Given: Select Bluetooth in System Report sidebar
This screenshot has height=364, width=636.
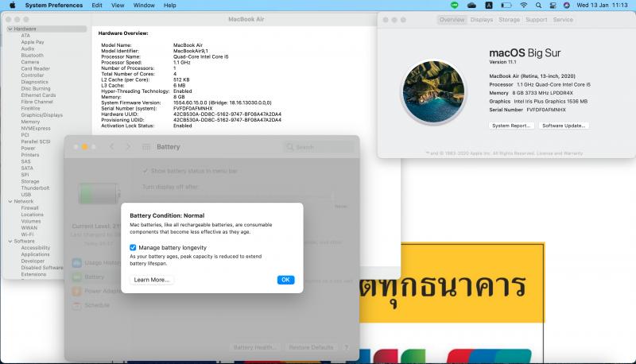Looking at the screenshot, I should 32,56.
